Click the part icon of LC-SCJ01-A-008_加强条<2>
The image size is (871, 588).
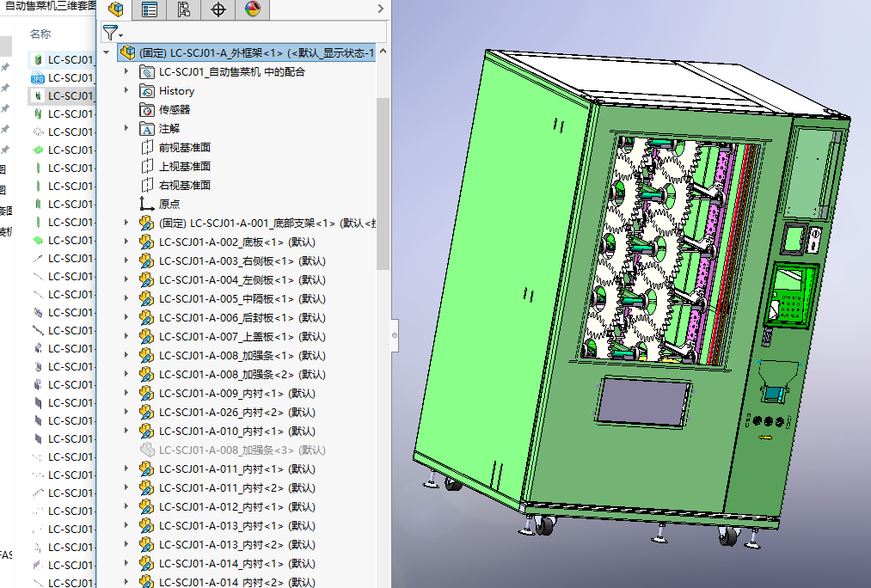pos(147,374)
